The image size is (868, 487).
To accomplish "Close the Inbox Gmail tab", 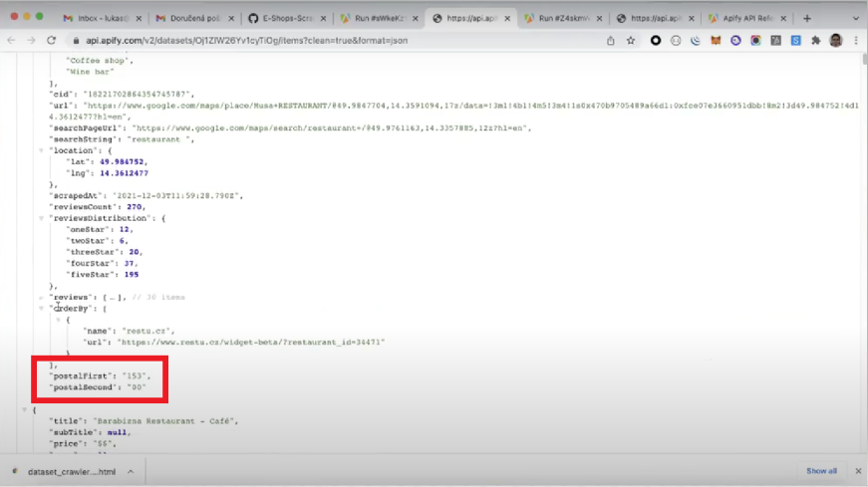I will [x=139, y=18].
